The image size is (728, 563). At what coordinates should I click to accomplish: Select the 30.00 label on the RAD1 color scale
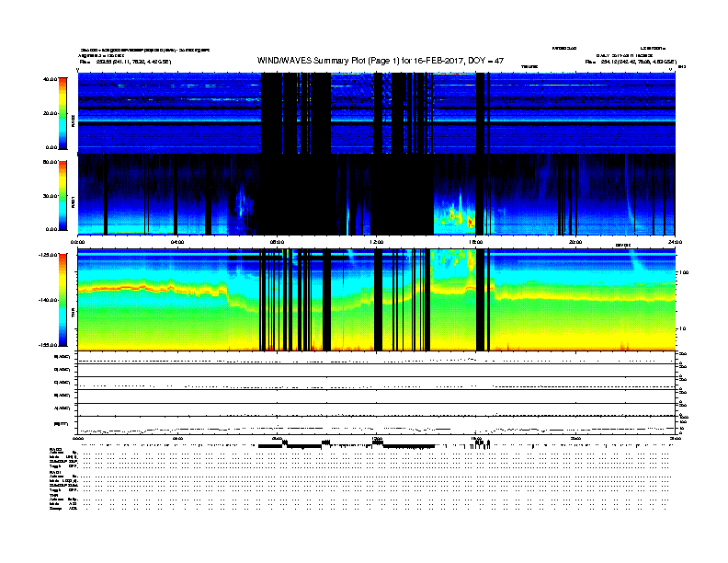(50, 196)
